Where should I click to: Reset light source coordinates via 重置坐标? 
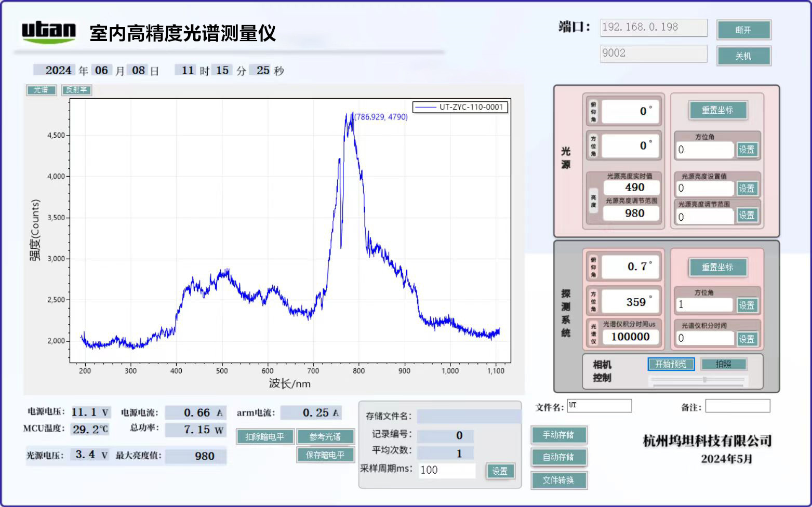coord(718,110)
